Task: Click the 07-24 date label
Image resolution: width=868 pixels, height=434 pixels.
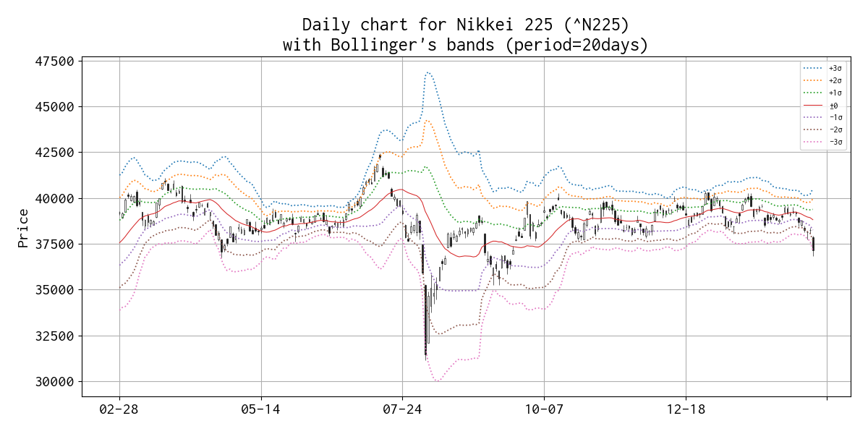Action: [x=402, y=411]
